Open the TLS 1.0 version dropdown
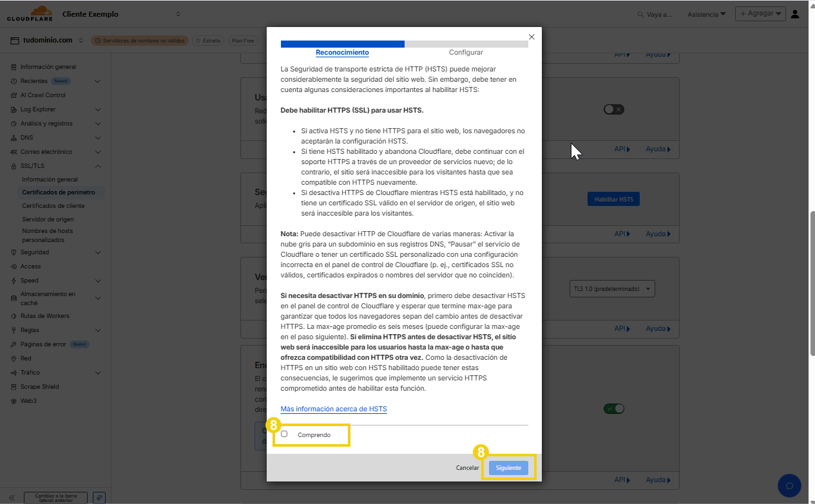 pos(611,288)
